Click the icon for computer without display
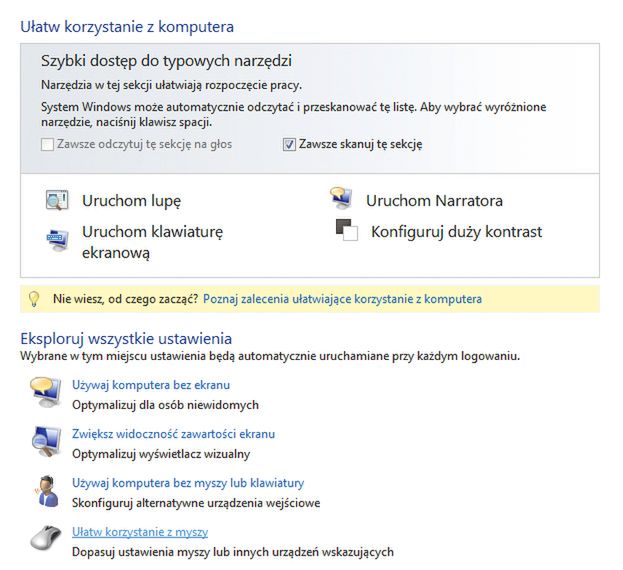 (45, 392)
